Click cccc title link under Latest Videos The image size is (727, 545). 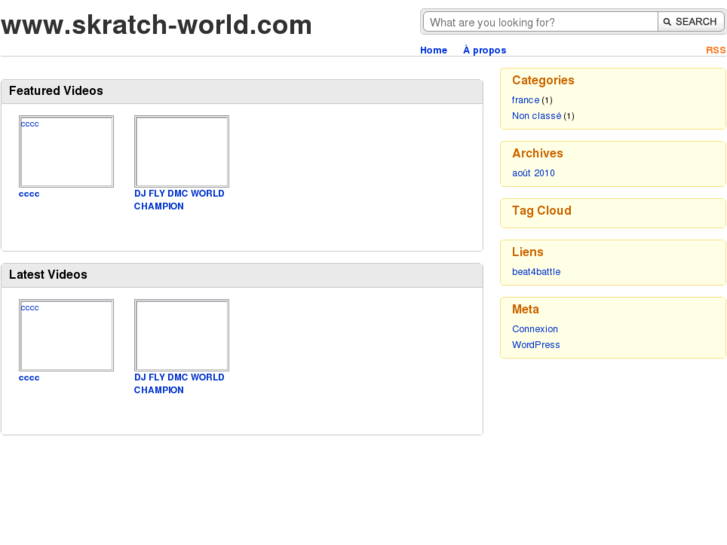29,378
